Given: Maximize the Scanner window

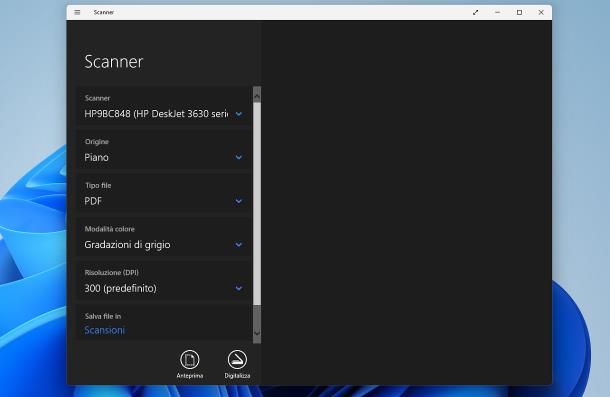Looking at the screenshot, I should coord(519,12).
